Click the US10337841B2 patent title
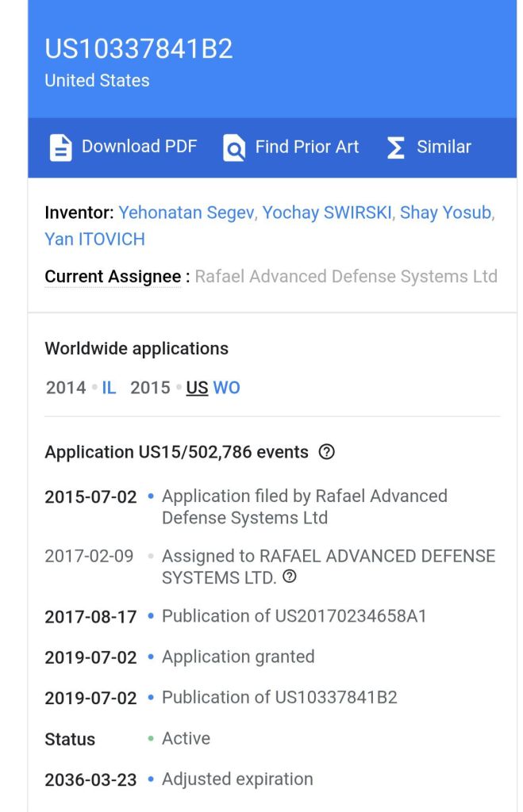The height and width of the screenshot is (812, 523). coord(139,49)
